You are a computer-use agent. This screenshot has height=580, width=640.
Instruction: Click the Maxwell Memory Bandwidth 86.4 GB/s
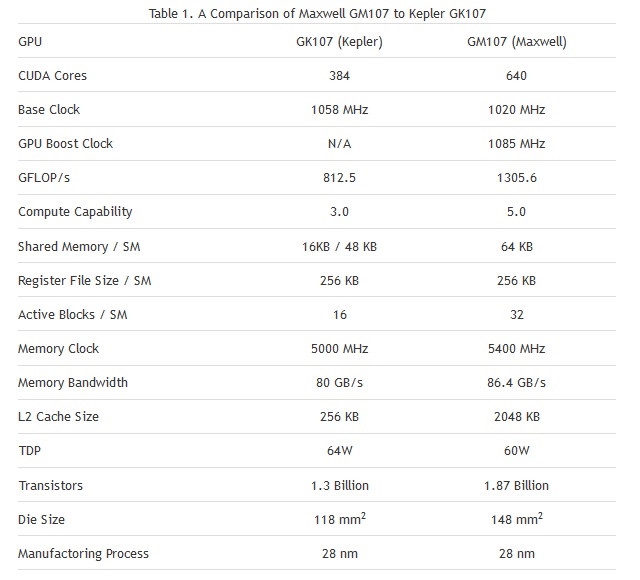click(x=517, y=382)
